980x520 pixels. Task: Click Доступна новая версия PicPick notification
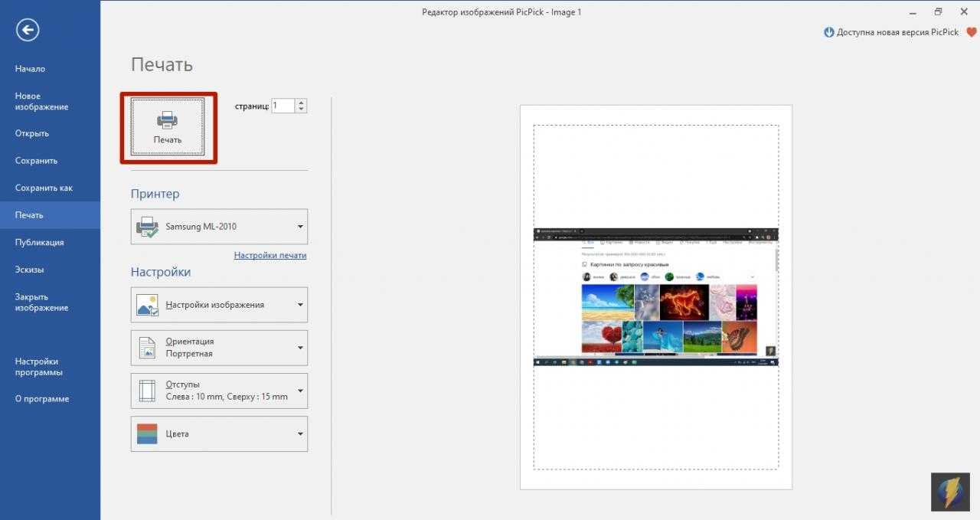[x=897, y=32]
